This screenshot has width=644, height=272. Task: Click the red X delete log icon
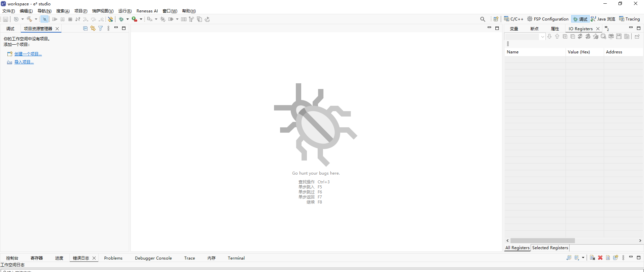600,258
